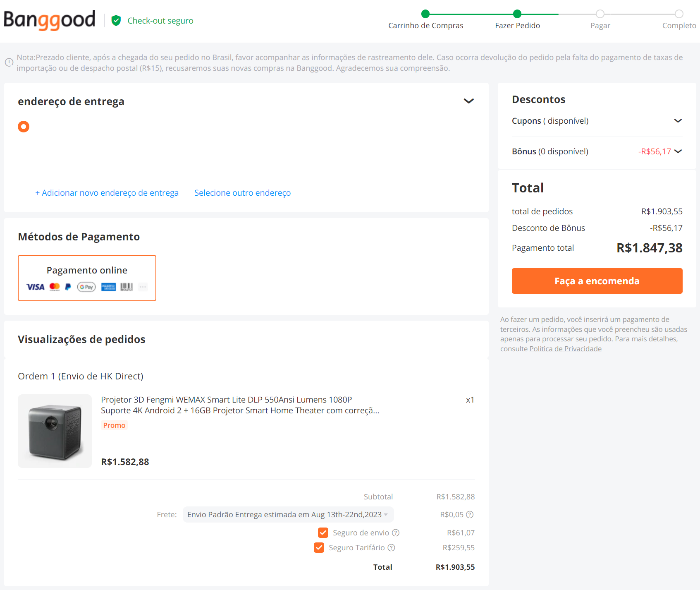Click the Visa payment icon
Screen dimensions: 700x590
click(36, 287)
